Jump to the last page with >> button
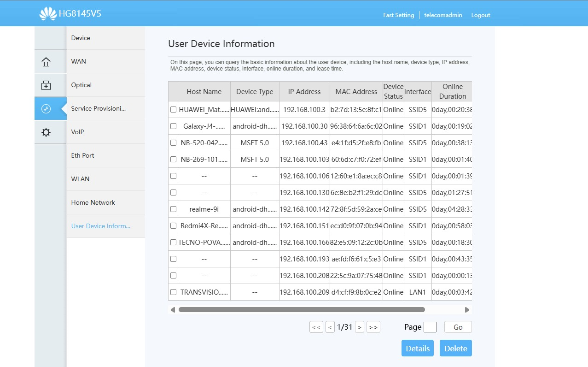The image size is (588, 367). coord(373,327)
